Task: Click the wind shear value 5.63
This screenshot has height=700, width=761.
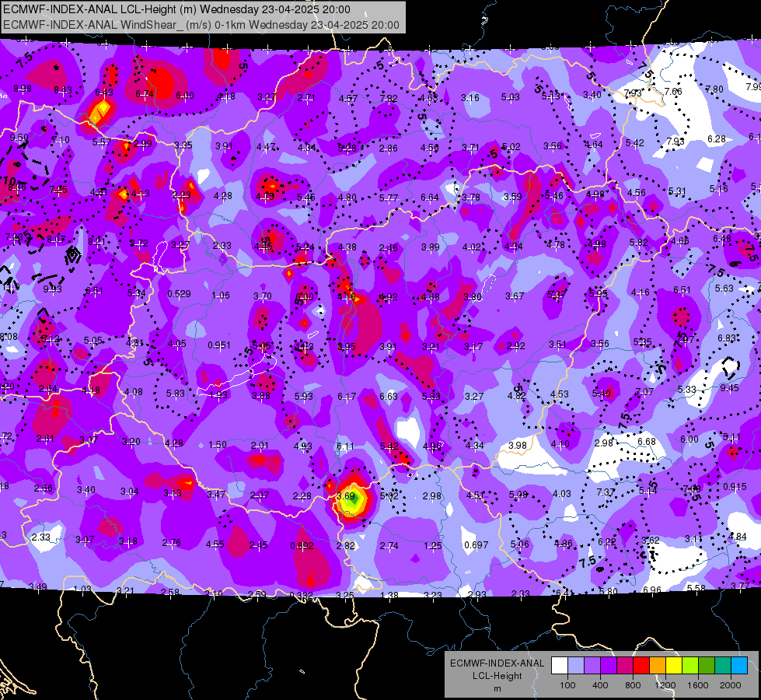Action: click(724, 288)
